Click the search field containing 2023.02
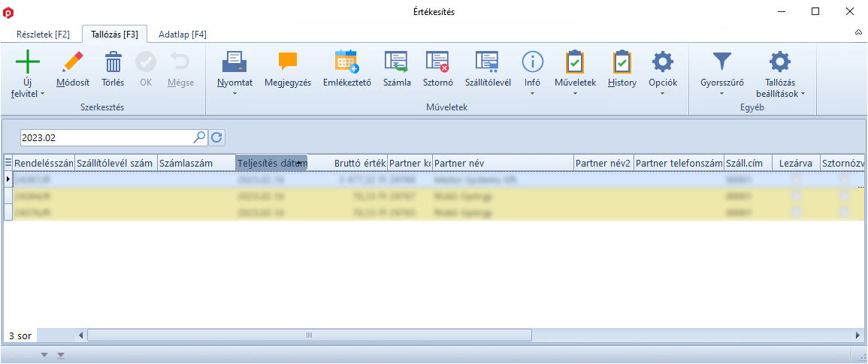868x364 pixels. (105, 137)
